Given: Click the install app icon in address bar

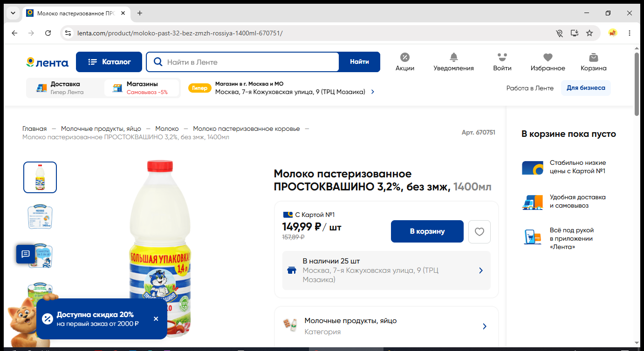Looking at the screenshot, I should 575,33.
